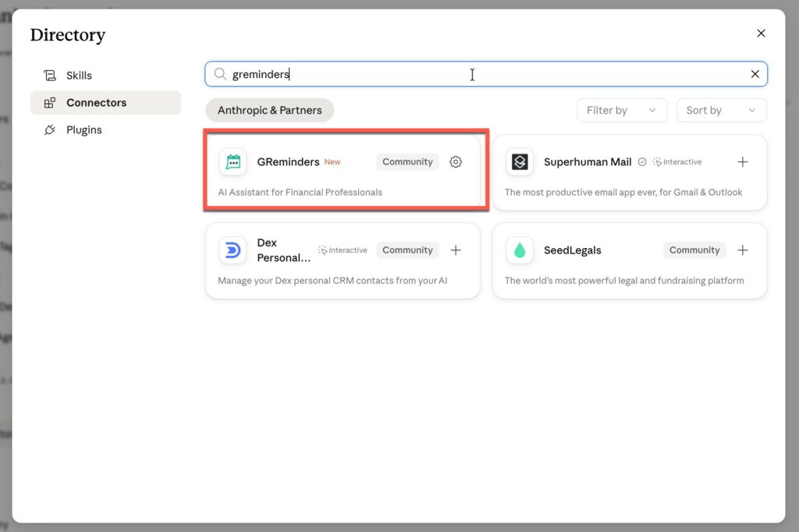Open the Sort by dropdown
799x532 pixels.
pos(721,110)
